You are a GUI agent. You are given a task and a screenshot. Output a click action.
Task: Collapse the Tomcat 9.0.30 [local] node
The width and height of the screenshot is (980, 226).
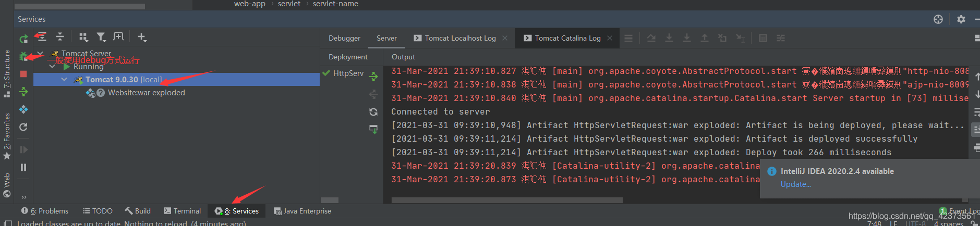tap(64, 80)
